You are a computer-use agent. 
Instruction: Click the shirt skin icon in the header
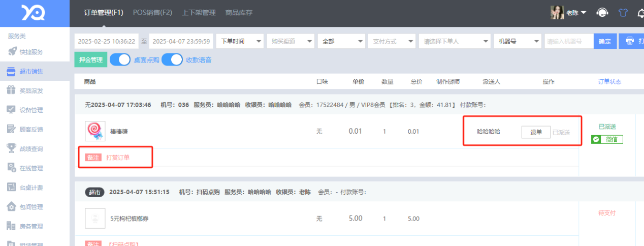[x=623, y=13]
